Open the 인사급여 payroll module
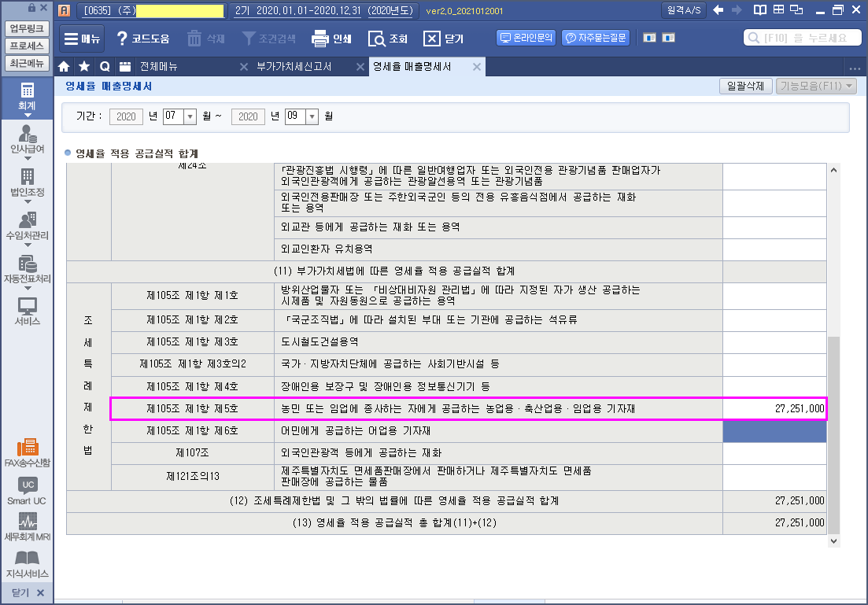Image resolution: width=868 pixels, height=605 pixels. [x=27, y=139]
